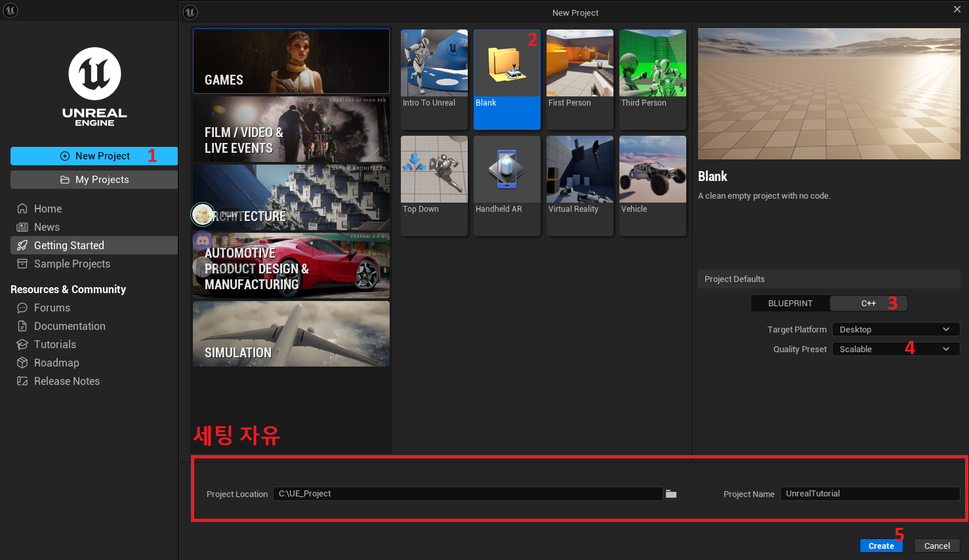The width and height of the screenshot is (969, 560).
Task: Click the Project Location path field
Action: [x=468, y=494]
